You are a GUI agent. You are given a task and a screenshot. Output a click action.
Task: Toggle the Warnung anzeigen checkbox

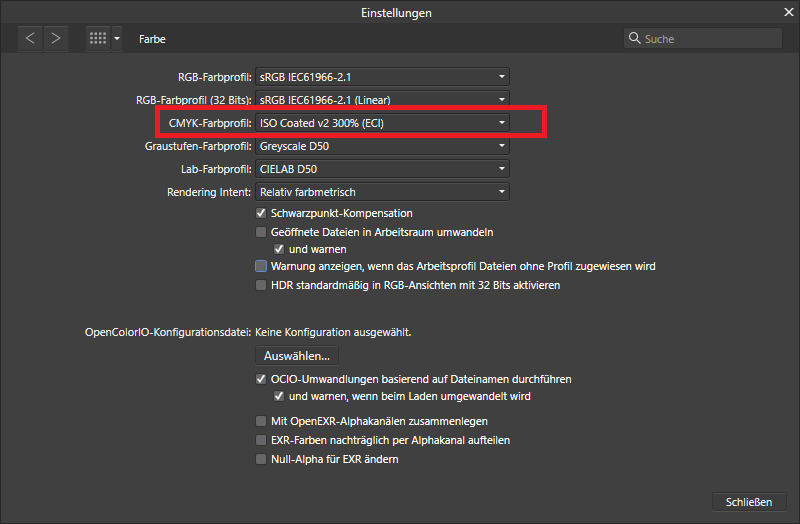261,267
